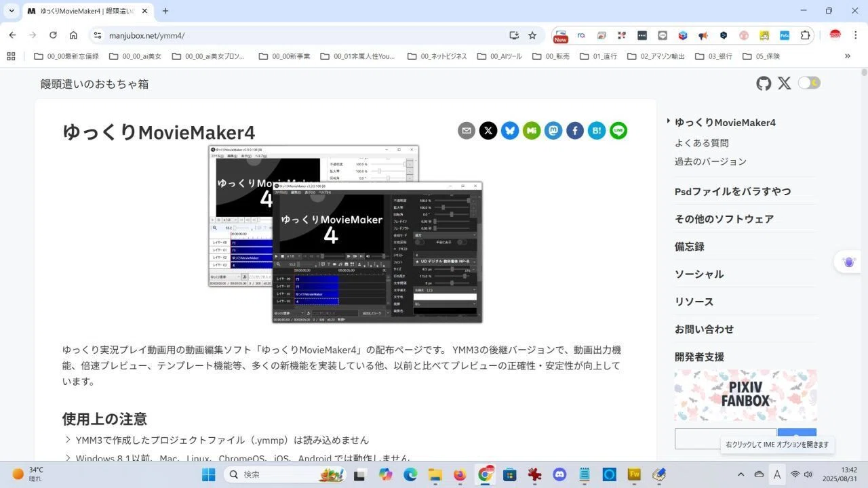The image size is (868, 488).
Task: Open リソース sidebar item
Action: pos(694,302)
